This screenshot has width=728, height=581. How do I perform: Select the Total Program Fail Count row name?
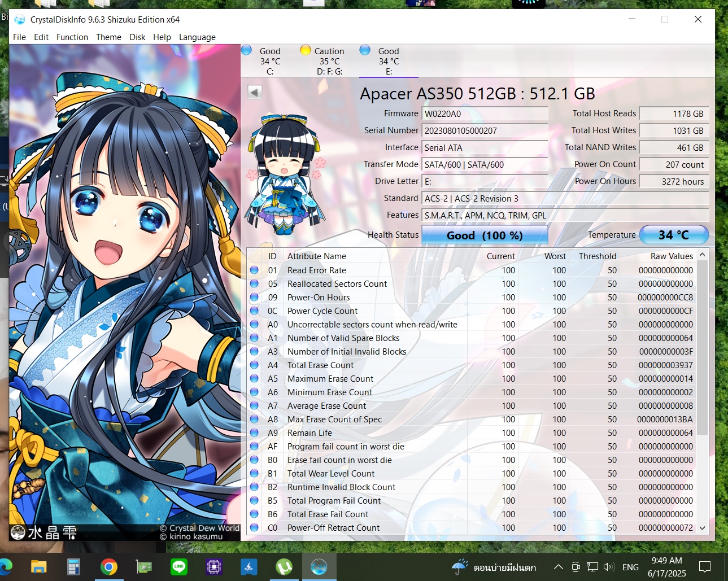(334, 501)
